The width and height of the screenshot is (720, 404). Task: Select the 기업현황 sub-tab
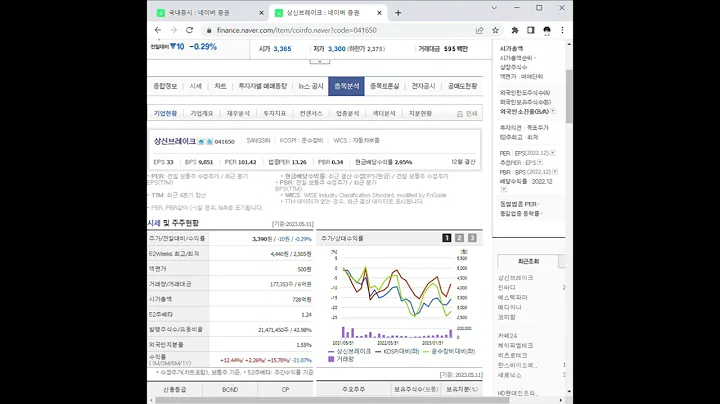pos(165,113)
